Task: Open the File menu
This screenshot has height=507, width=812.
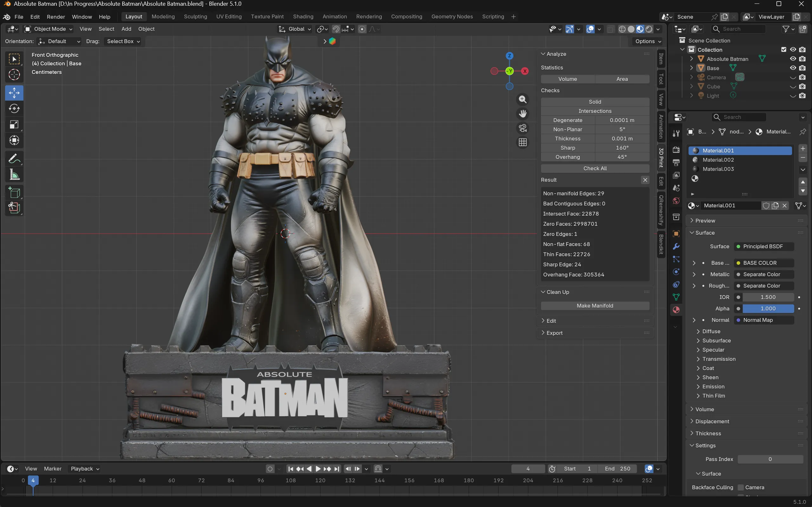Action: (x=19, y=17)
